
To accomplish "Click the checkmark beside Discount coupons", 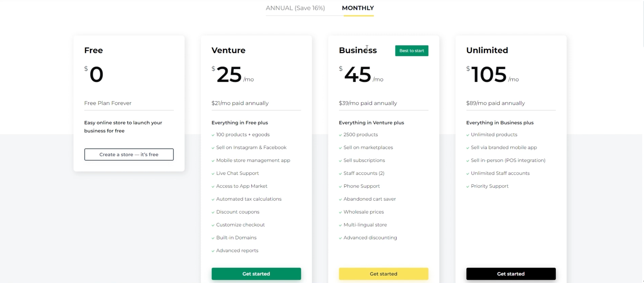I will click(213, 212).
